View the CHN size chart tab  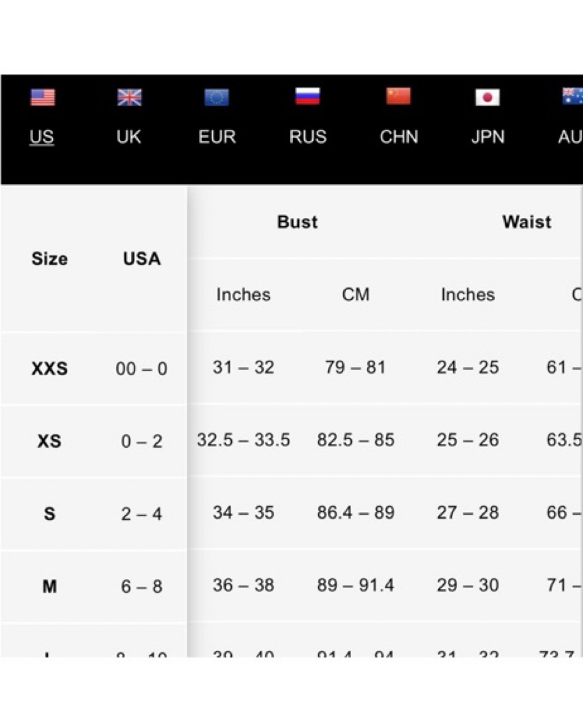point(399,137)
